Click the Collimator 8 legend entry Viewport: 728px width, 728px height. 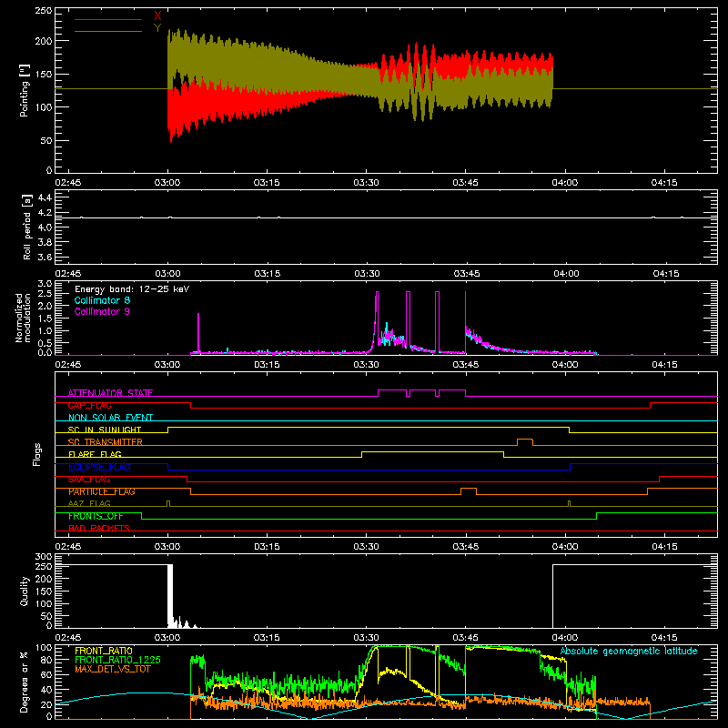102,300
